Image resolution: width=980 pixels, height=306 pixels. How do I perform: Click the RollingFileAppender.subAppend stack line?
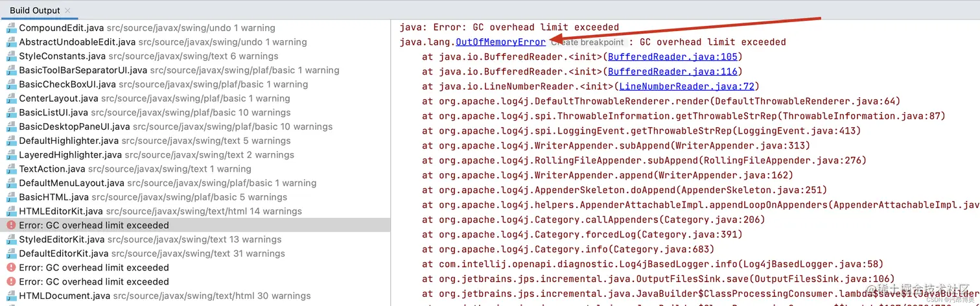click(644, 160)
